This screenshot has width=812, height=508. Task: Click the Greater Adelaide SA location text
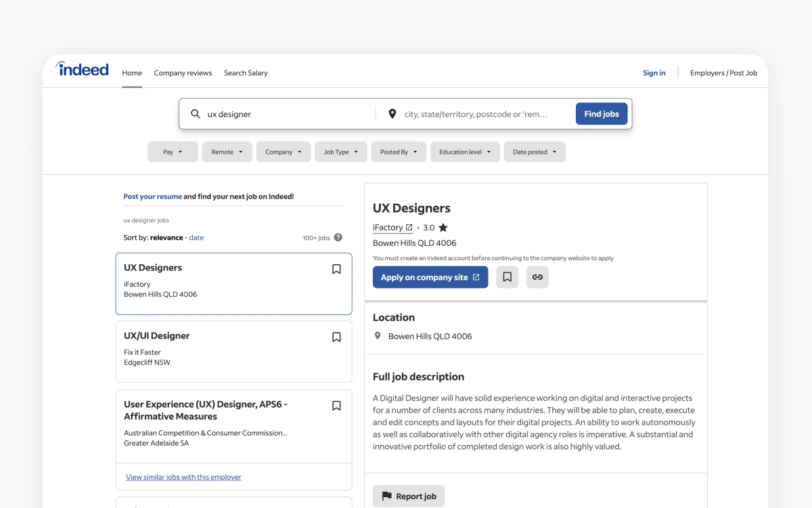156,443
